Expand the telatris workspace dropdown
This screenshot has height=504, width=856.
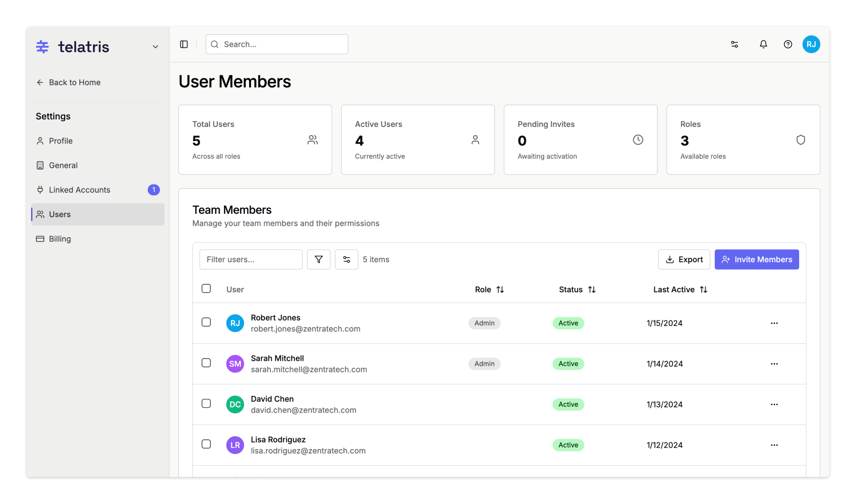pyautogui.click(x=155, y=47)
